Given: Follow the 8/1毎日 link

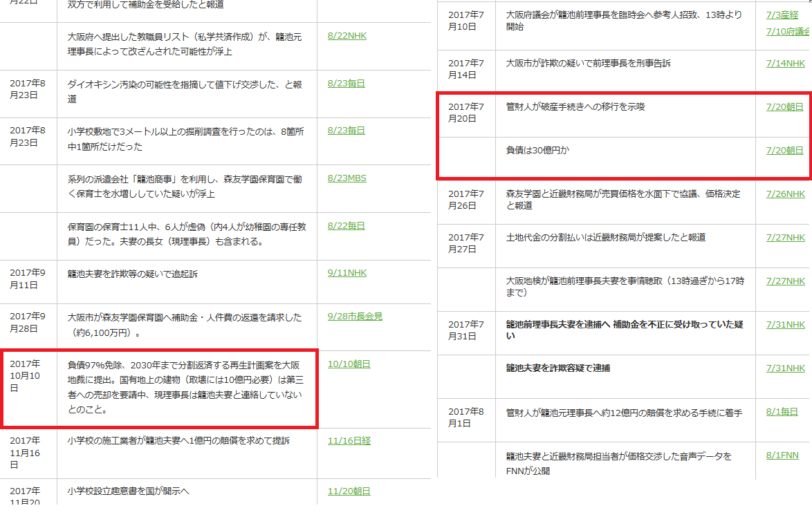Looking at the screenshot, I should (782, 412).
